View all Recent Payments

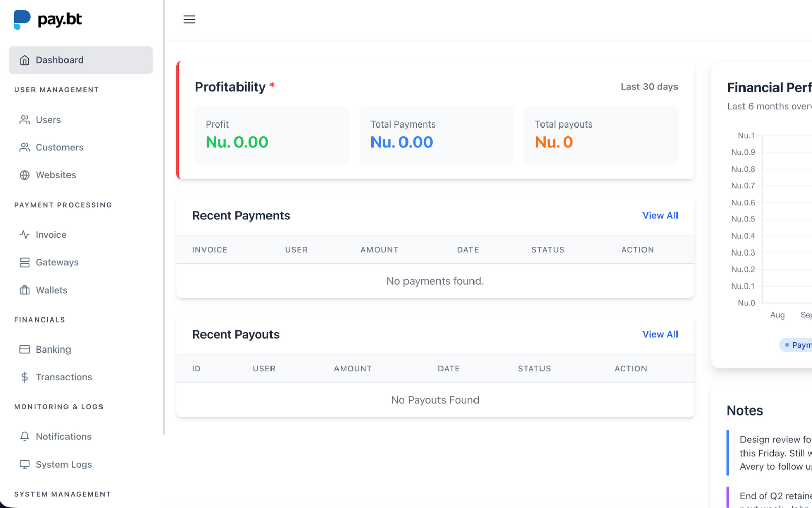pos(660,216)
